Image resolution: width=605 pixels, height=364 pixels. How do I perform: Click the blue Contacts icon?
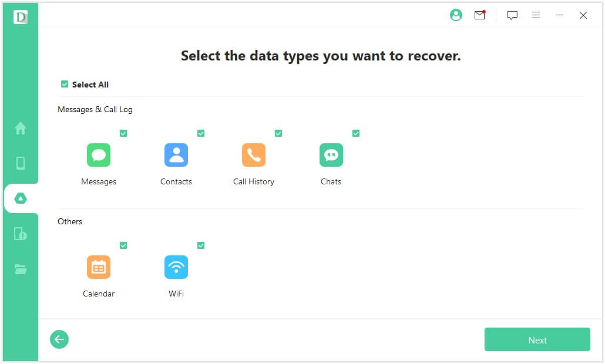176,155
